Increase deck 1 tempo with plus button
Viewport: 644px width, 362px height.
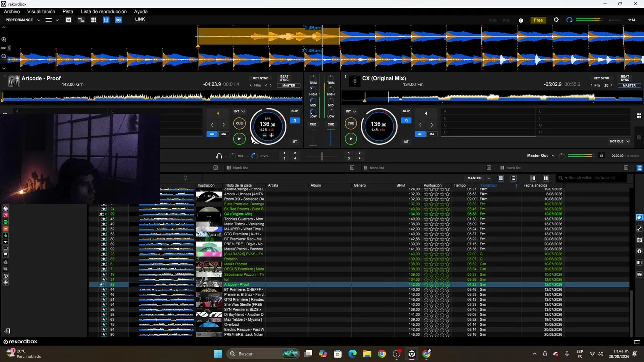(271, 135)
